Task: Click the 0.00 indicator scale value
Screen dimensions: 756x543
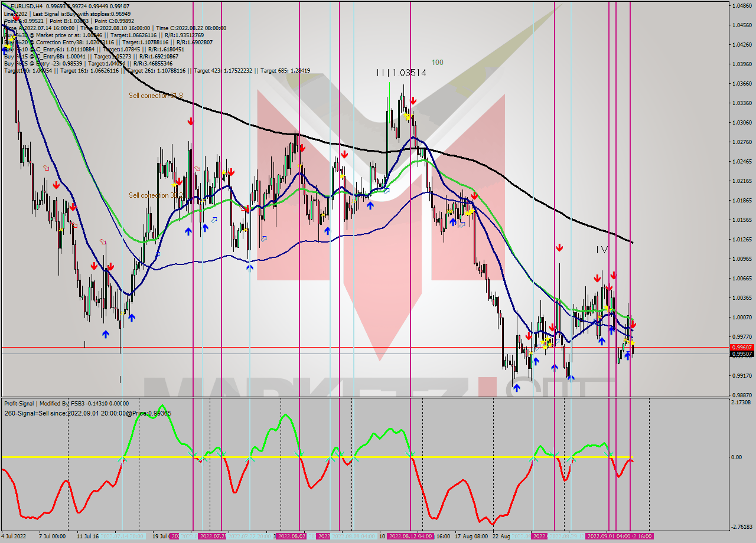Action: (737, 457)
